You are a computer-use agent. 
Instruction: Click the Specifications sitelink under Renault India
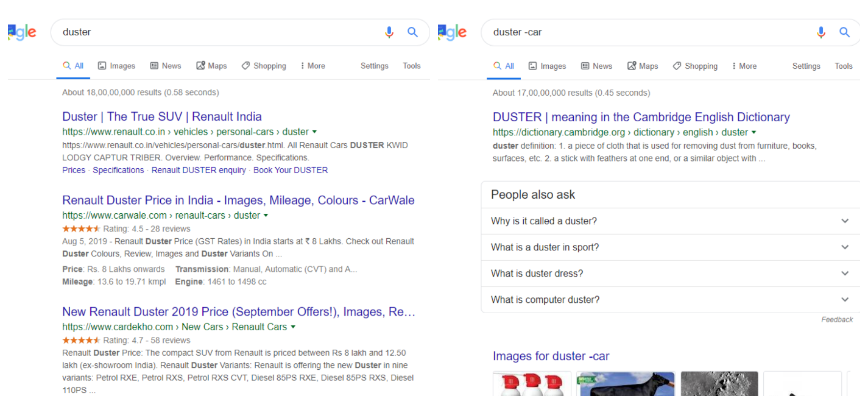[118, 170]
